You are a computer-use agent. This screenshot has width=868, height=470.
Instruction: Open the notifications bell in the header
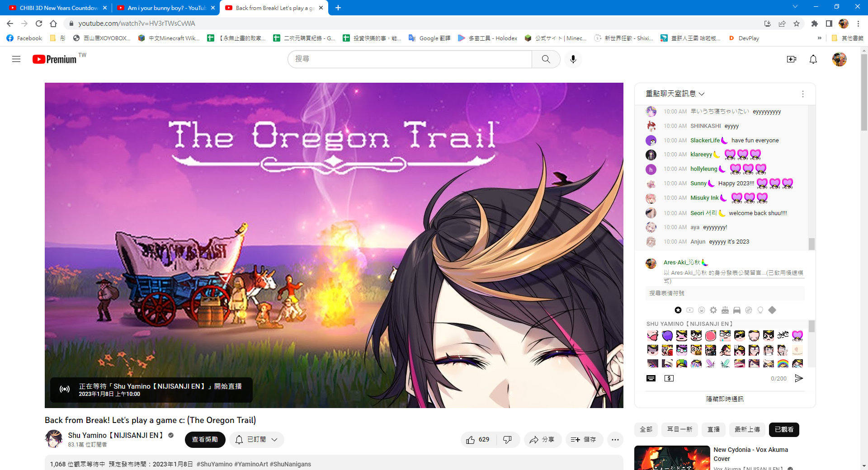coord(813,59)
